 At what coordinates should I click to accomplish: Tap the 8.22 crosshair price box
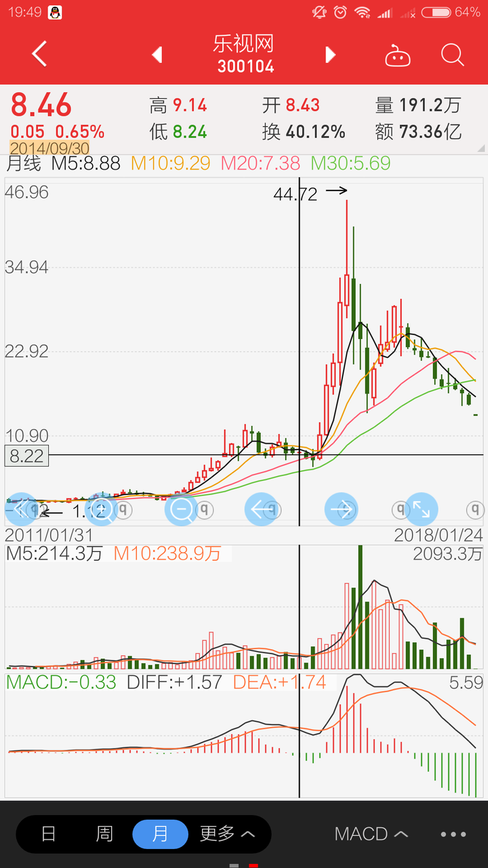point(26,456)
